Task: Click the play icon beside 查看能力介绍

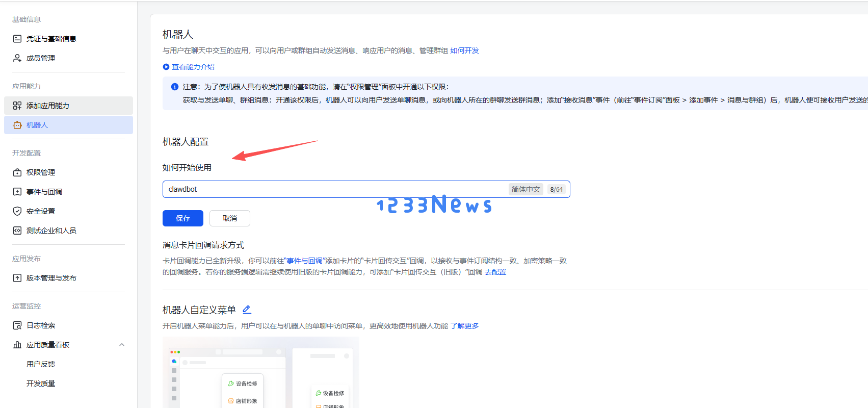Action: click(166, 67)
